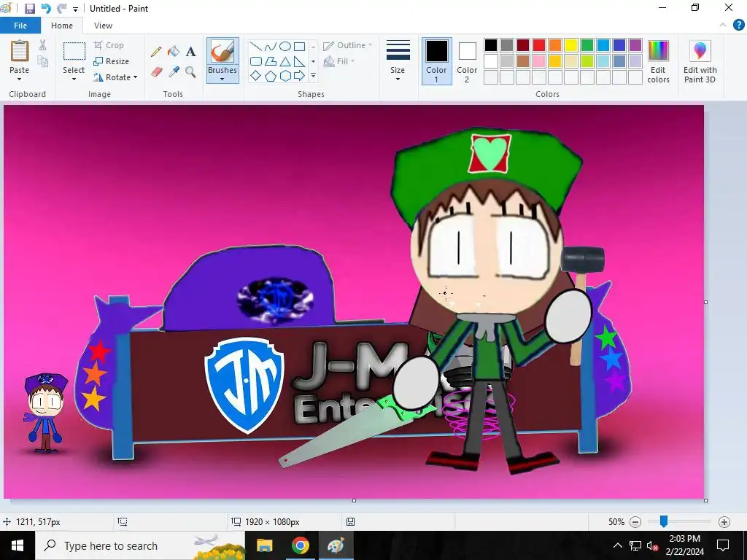Expand the Rotate dropdown
Image resolution: width=747 pixels, height=560 pixels.
[135, 77]
